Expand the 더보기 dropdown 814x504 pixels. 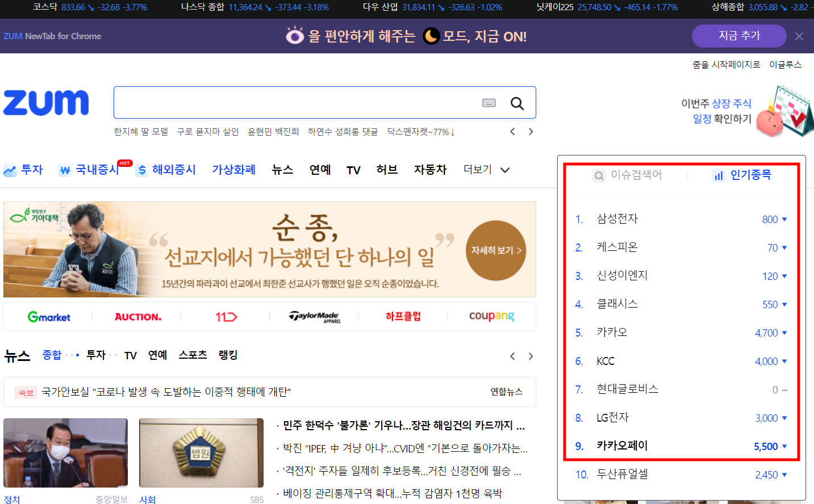[487, 170]
